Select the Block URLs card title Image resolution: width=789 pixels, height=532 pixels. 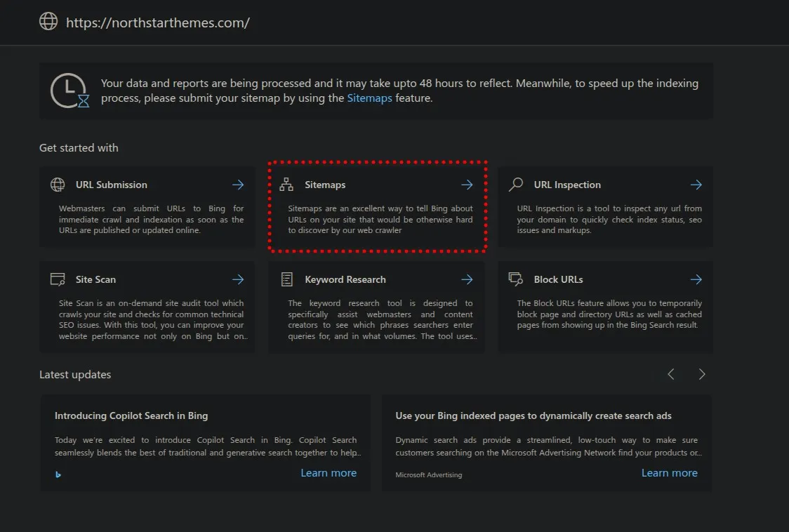coord(558,279)
